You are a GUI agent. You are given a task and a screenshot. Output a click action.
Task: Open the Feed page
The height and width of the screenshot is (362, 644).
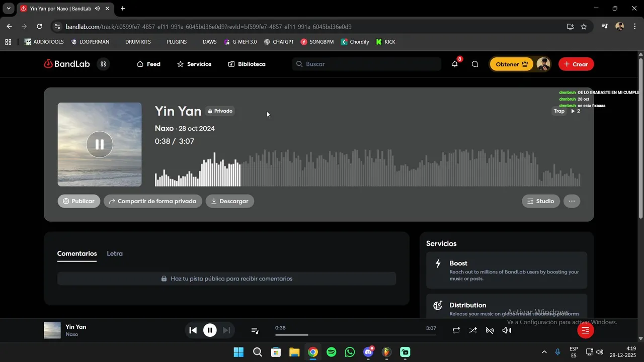pyautogui.click(x=148, y=64)
